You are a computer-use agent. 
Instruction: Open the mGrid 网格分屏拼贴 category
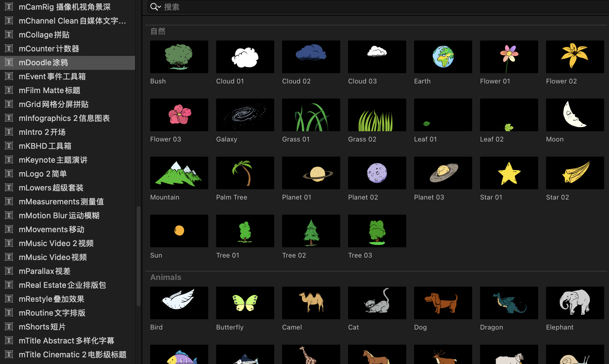pyautogui.click(x=67, y=104)
